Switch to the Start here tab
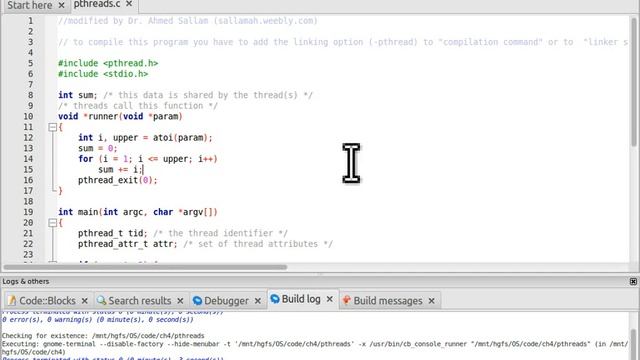The image size is (640, 360). [x=29, y=5]
